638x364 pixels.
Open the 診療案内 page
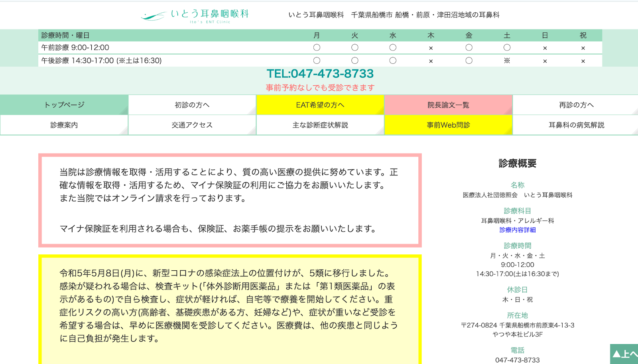(x=64, y=125)
